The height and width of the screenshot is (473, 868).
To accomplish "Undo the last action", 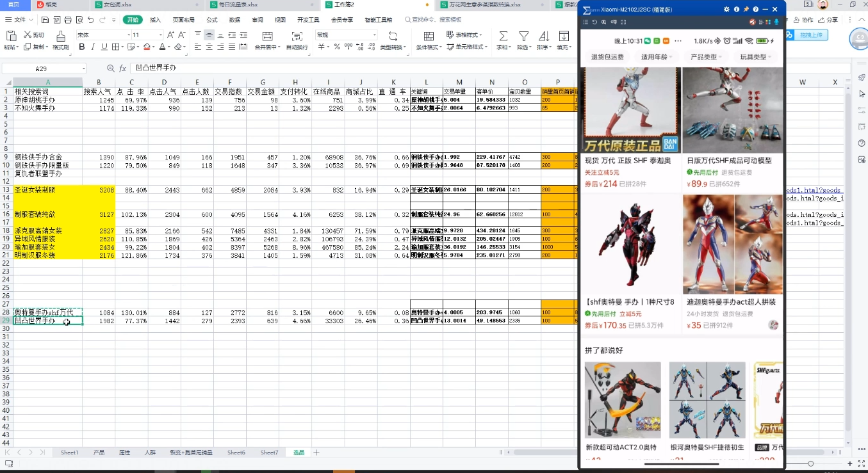I will tap(90, 20).
